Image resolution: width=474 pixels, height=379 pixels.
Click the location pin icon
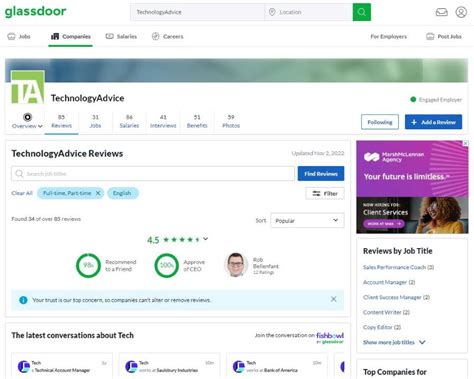272,12
